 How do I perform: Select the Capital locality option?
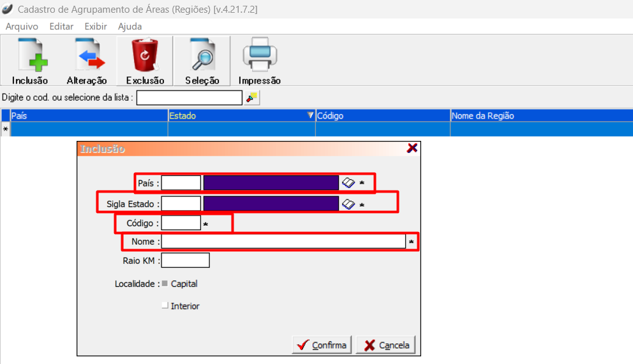pyautogui.click(x=165, y=284)
